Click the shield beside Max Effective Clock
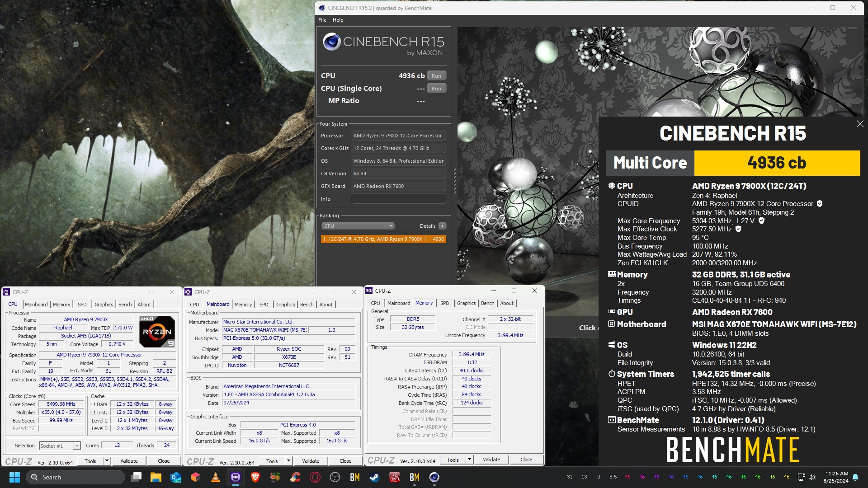868x488 pixels. [x=738, y=229]
